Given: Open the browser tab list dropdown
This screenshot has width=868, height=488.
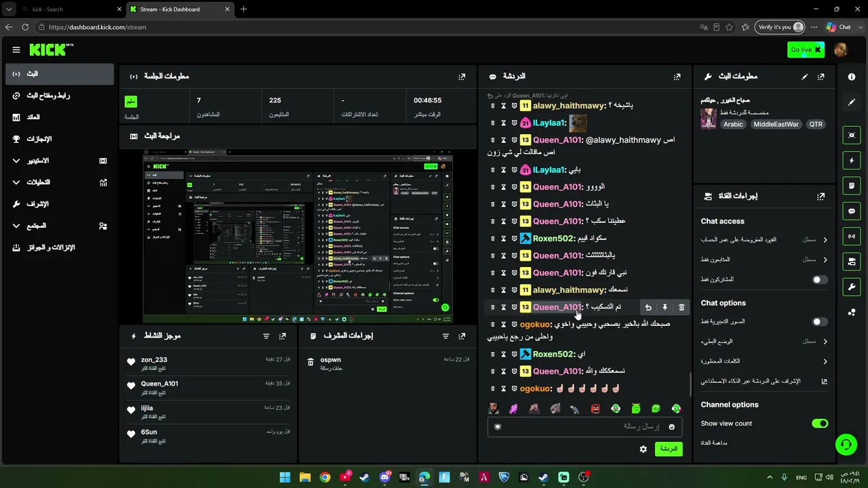Looking at the screenshot, I should [x=9, y=9].
